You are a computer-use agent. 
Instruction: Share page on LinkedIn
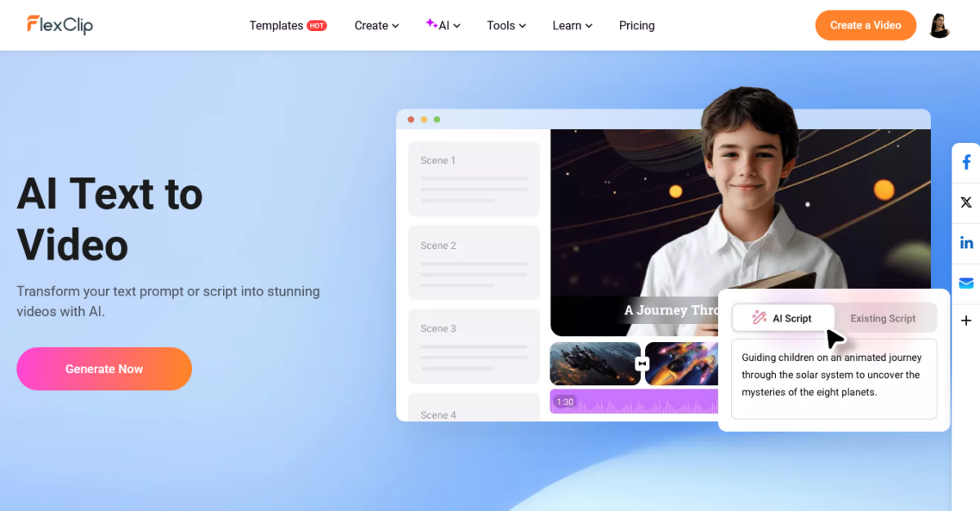[966, 242]
